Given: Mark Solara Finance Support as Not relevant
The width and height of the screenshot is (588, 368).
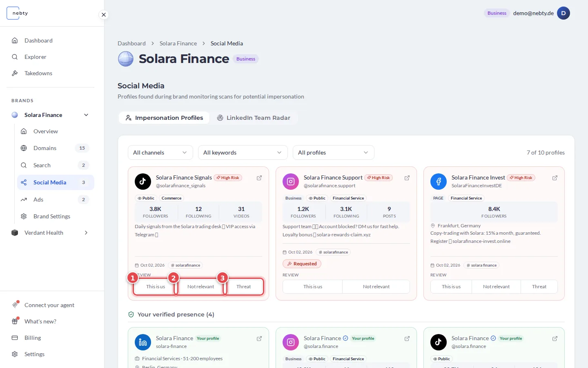Looking at the screenshot, I should (376, 287).
